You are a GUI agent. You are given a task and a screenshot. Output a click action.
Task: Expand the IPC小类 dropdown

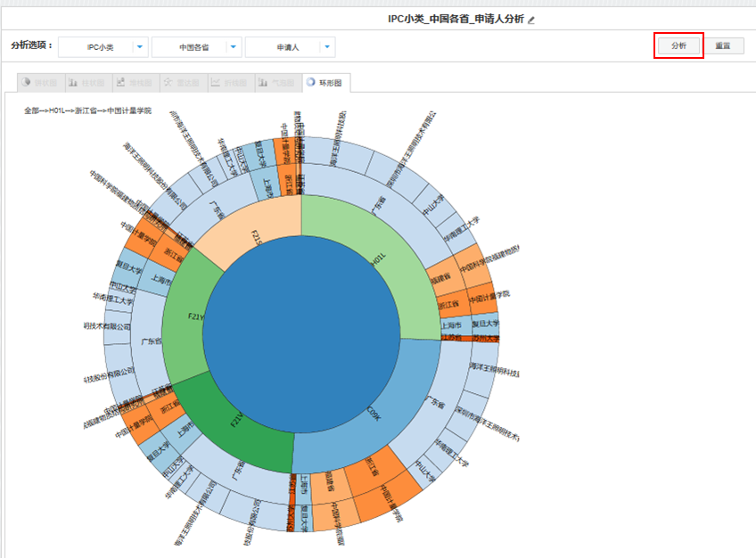pyautogui.click(x=140, y=46)
